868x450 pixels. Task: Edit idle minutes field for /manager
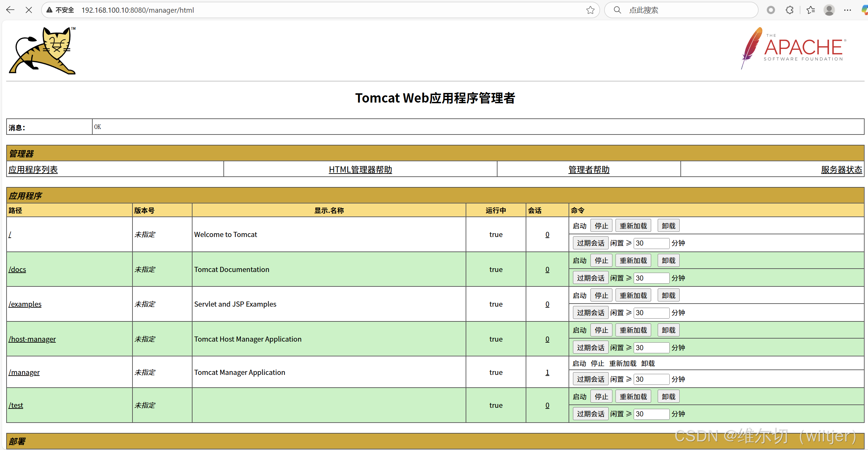click(651, 379)
